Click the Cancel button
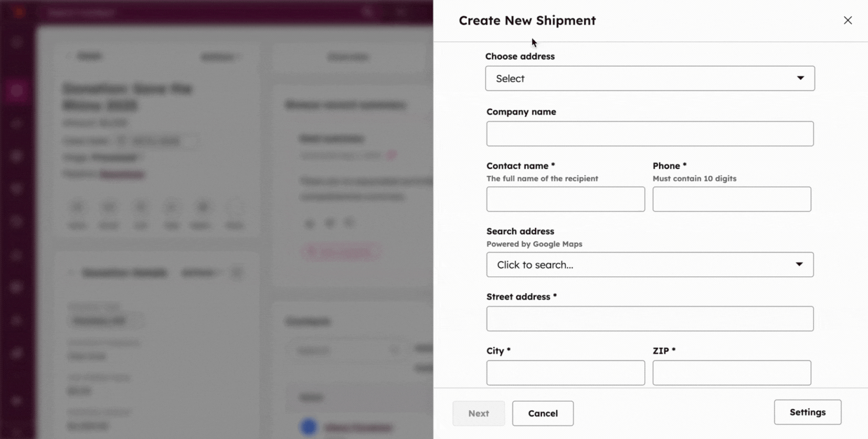Screen dimensions: 868x439 (x=543, y=413)
